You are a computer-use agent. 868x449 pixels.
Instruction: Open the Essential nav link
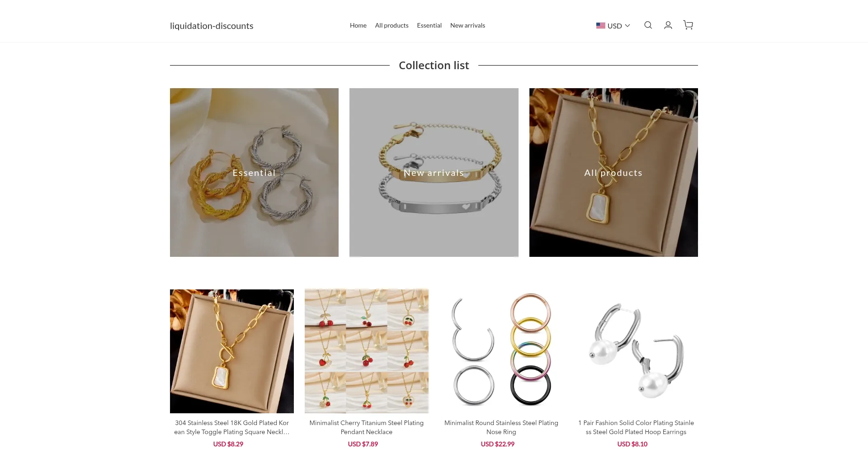pos(429,25)
